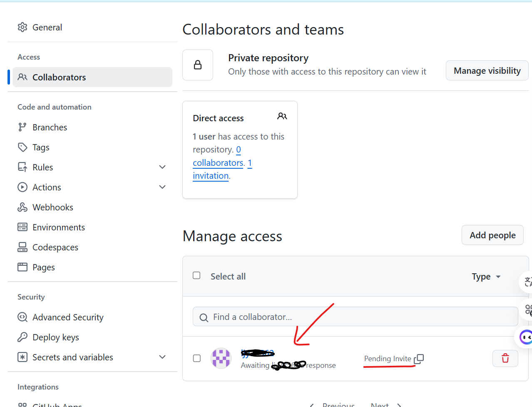The height and width of the screenshot is (407, 532).
Task: Click the Pages browser icon
Action: coord(22,267)
